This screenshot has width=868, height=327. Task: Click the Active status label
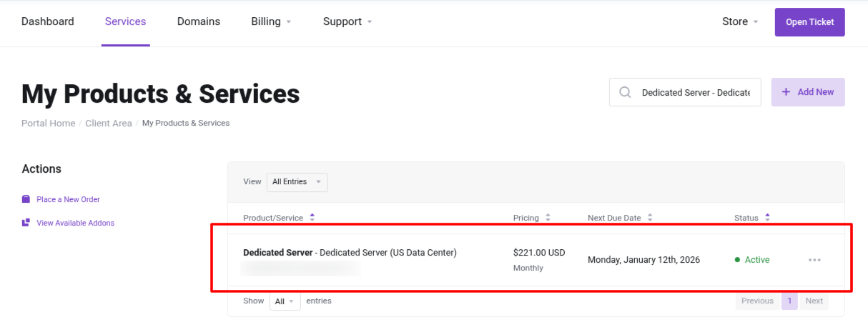pyautogui.click(x=757, y=260)
